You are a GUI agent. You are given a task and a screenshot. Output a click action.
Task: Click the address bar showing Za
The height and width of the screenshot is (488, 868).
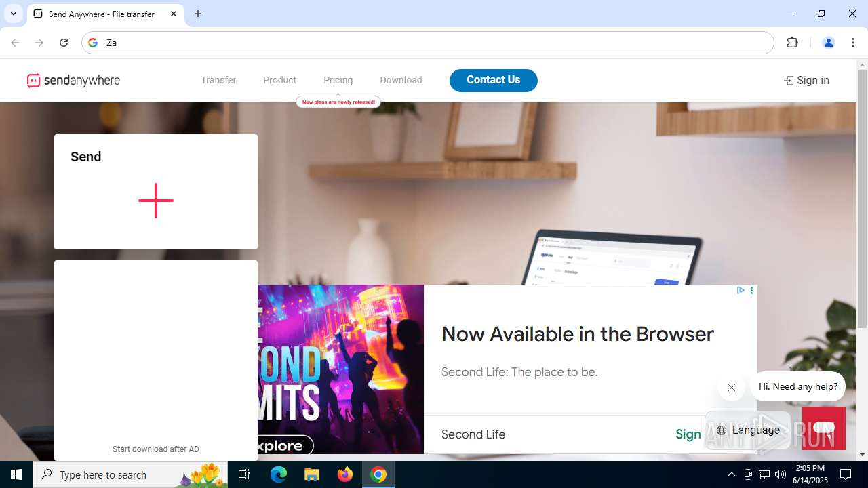click(x=427, y=43)
